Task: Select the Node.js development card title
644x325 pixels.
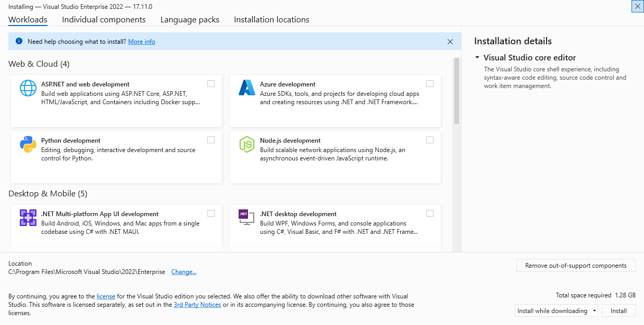Action: (x=290, y=141)
